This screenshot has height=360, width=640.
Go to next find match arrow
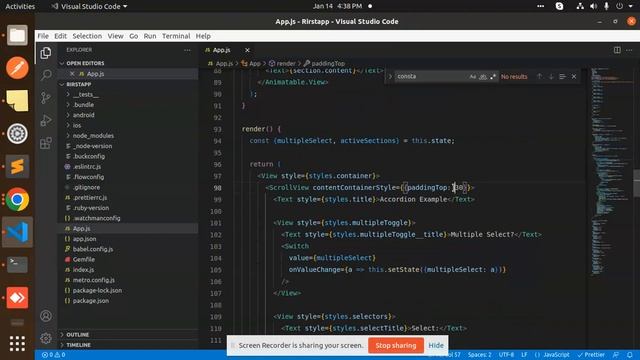[551, 76]
